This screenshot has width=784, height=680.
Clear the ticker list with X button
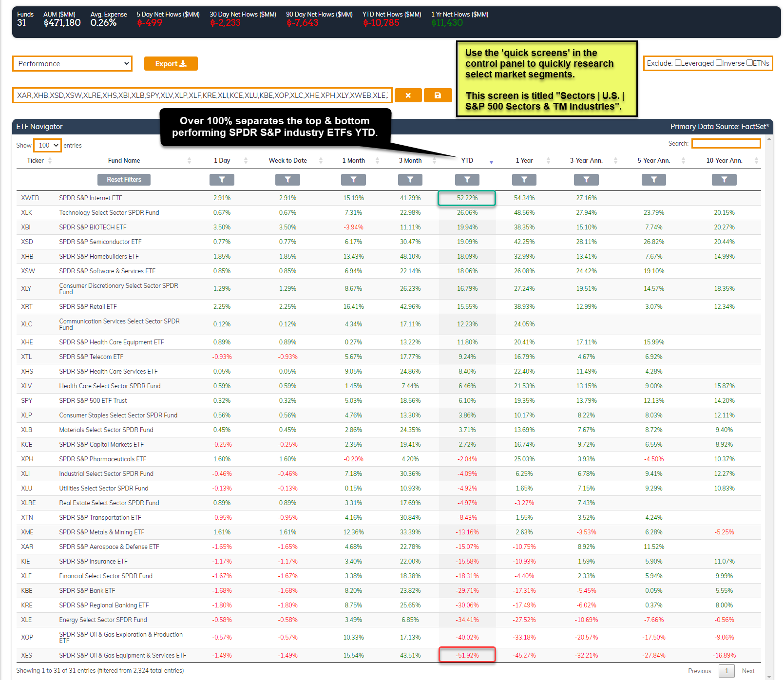(x=408, y=95)
